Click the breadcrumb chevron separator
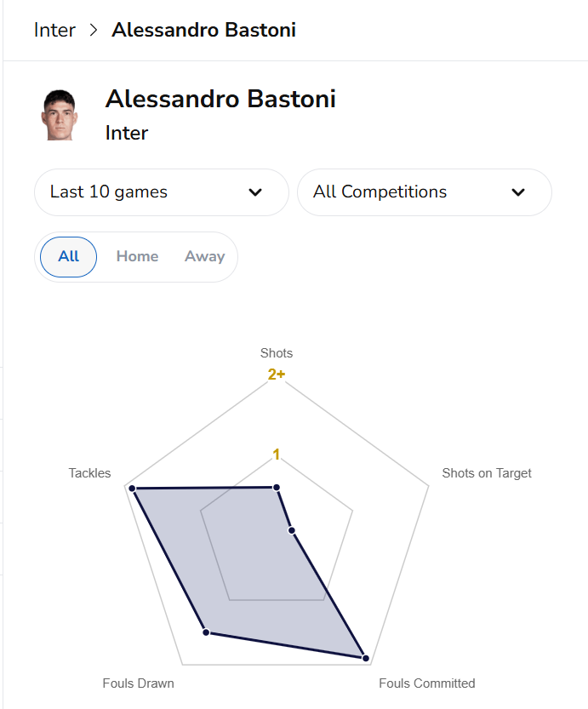This screenshot has height=709, width=588. point(94,31)
